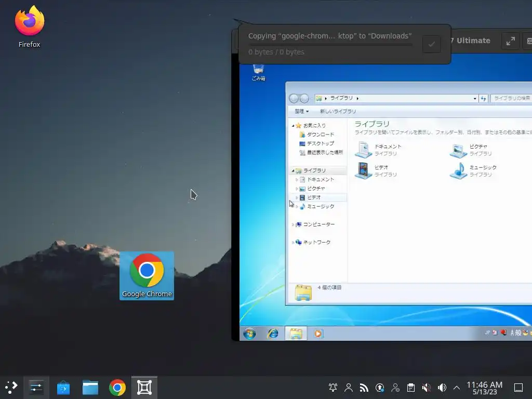Select ネットワーク in the sidebar tree
The height and width of the screenshot is (399, 532).
pyautogui.click(x=316, y=242)
